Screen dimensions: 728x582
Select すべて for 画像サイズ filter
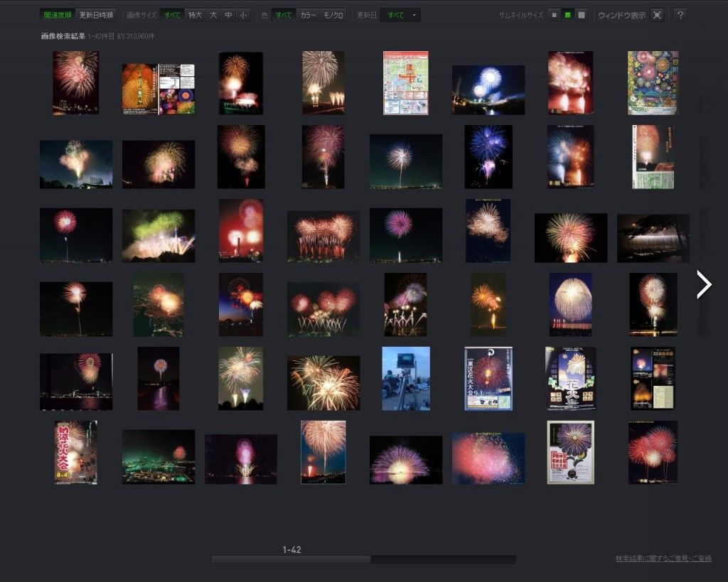(172, 16)
